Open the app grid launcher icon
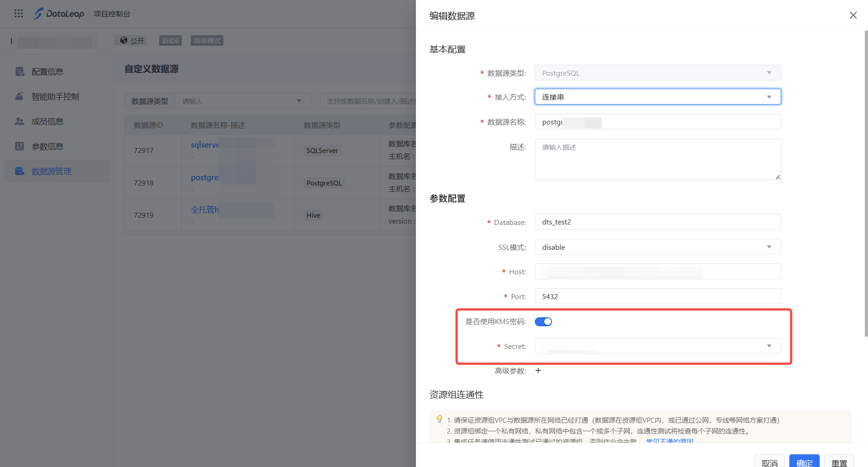The image size is (868, 467). click(19, 14)
